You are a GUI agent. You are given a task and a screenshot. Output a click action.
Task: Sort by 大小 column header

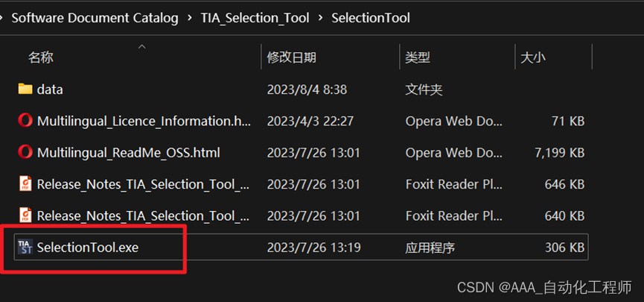click(x=533, y=57)
